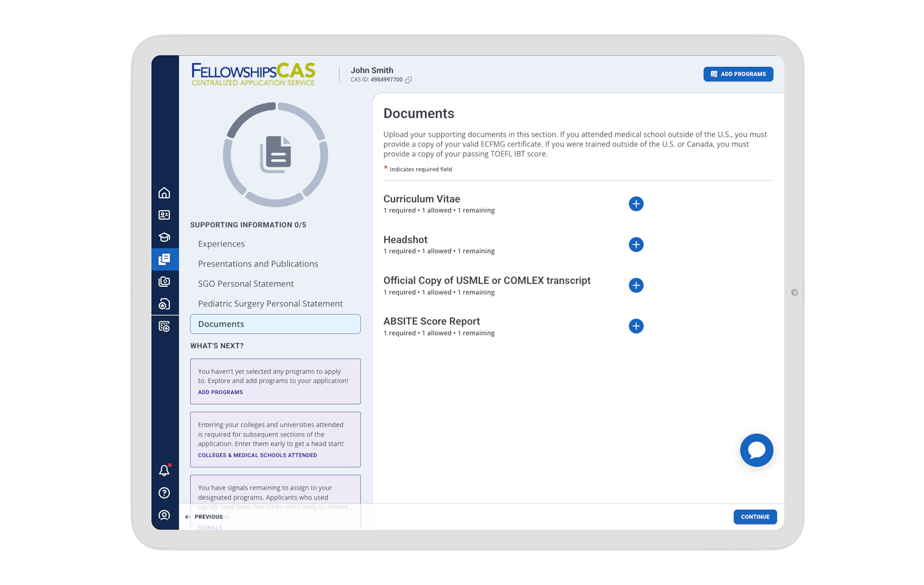
Task: Open the chat support bubble
Action: click(x=756, y=450)
